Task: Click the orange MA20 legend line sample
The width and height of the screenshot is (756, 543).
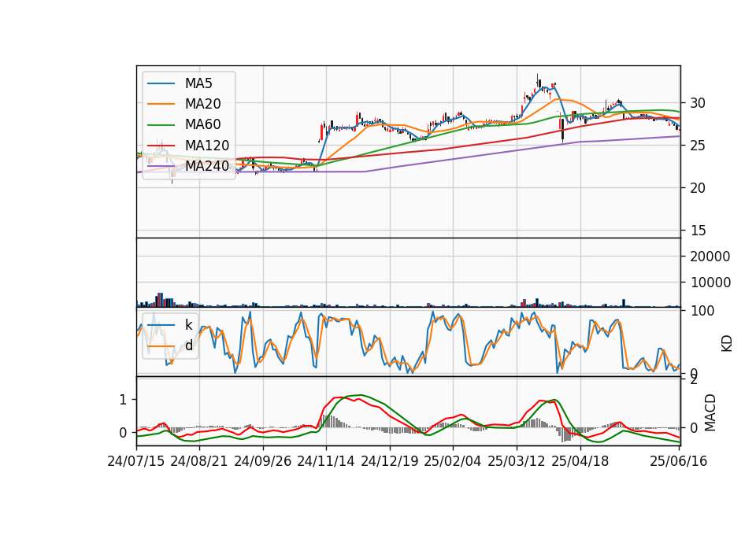Action: pyautogui.click(x=161, y=104)
